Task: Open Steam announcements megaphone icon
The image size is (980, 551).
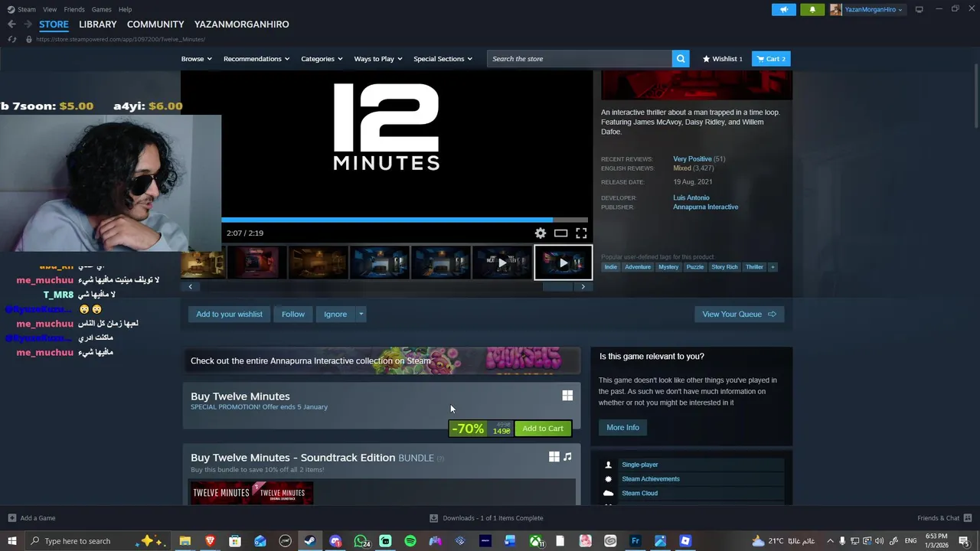Action: coord(784,9)
